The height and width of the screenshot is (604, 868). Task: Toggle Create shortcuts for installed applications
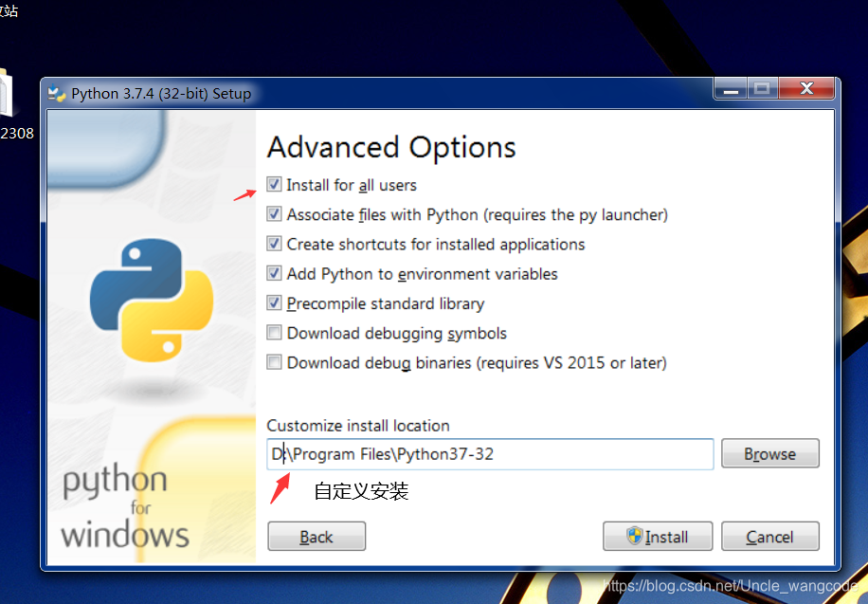click(274, 244)
